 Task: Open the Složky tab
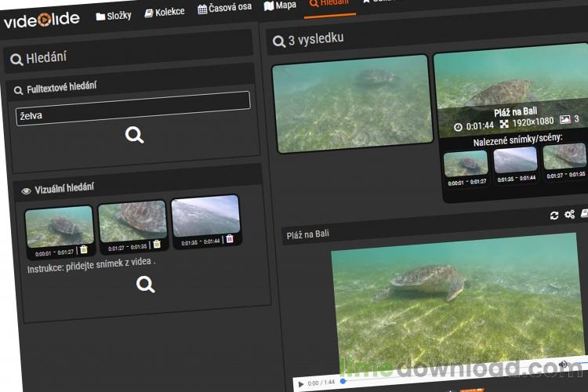click(x=113, y=16)
